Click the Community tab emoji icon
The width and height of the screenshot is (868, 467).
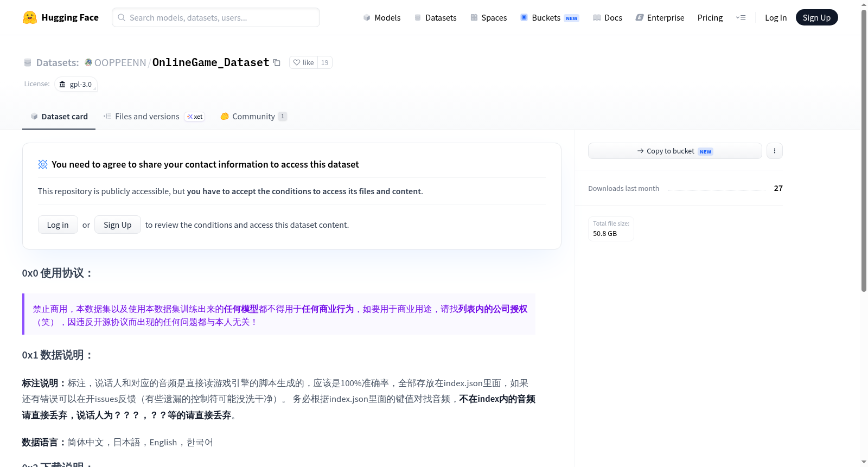pyautogui.click(x=225, y=116)
